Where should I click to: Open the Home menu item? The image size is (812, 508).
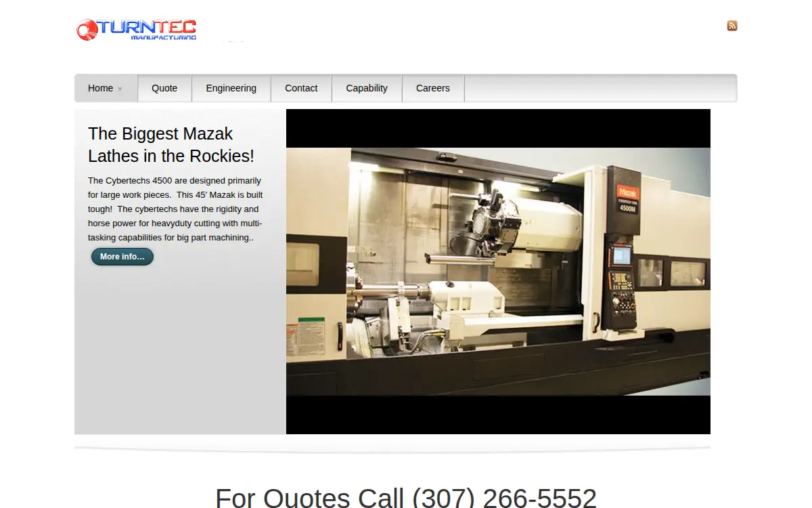coord(106,88)
